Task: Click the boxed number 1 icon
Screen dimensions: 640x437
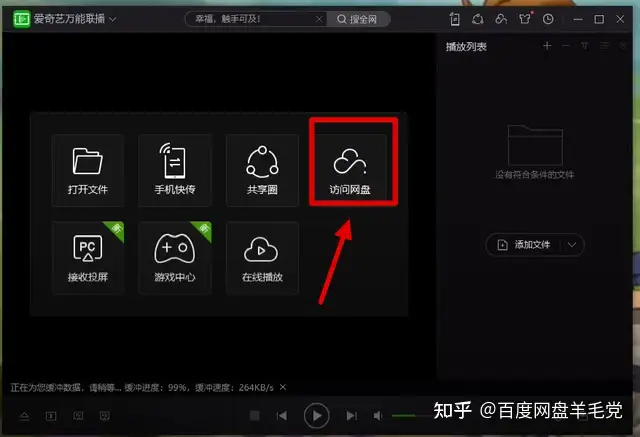Action: point(51,416)
